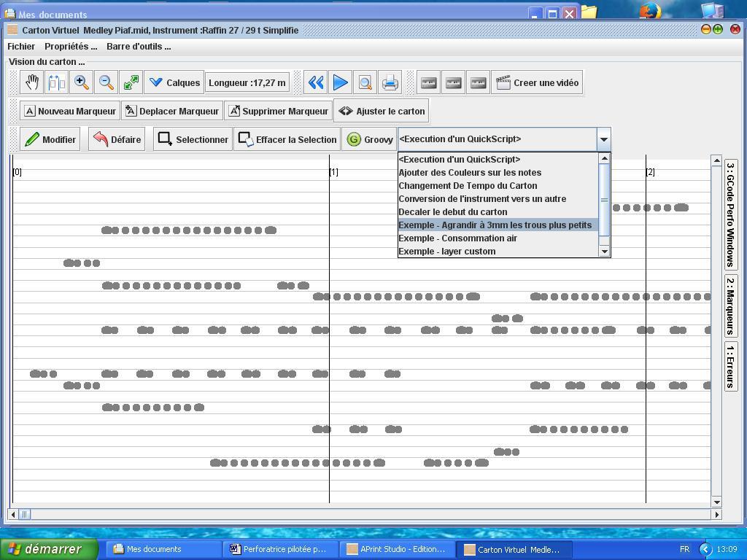The image size is (747, 560).
Task: Toggle the Modifier pencil edit mode
Action: click(x=50, y=139)
